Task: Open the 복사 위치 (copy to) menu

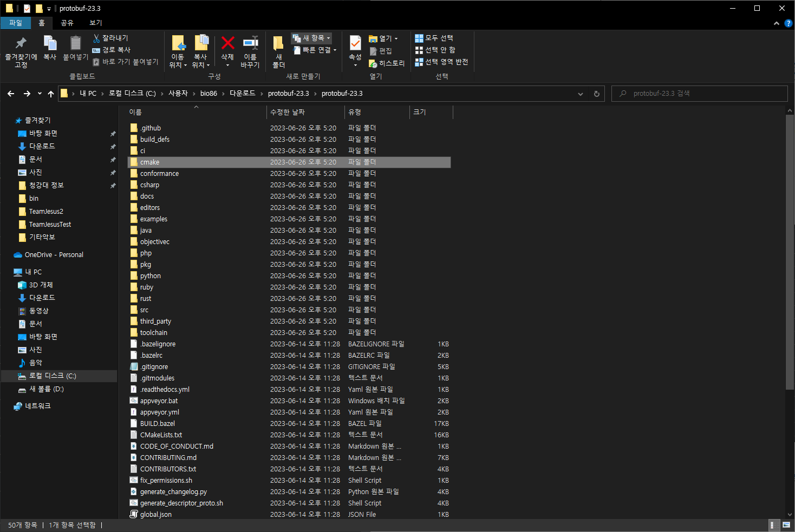Action: 201,52
